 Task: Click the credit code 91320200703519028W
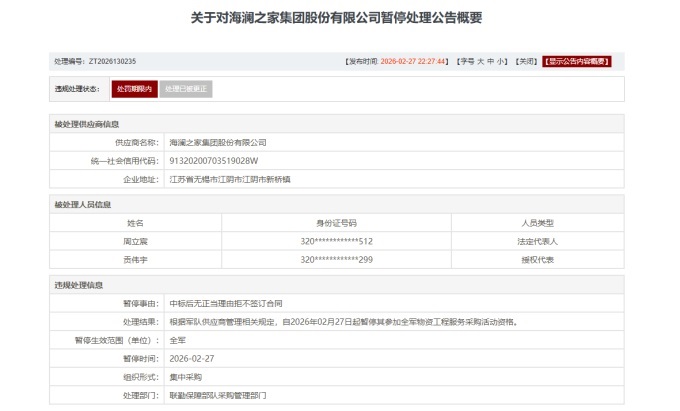(214, 161)
